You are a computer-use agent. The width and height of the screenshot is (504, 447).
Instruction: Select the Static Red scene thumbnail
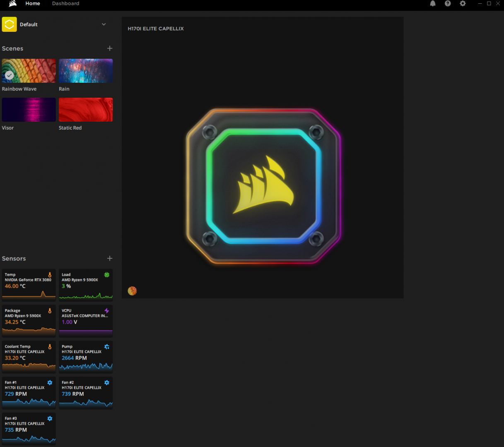coord(86,110)
